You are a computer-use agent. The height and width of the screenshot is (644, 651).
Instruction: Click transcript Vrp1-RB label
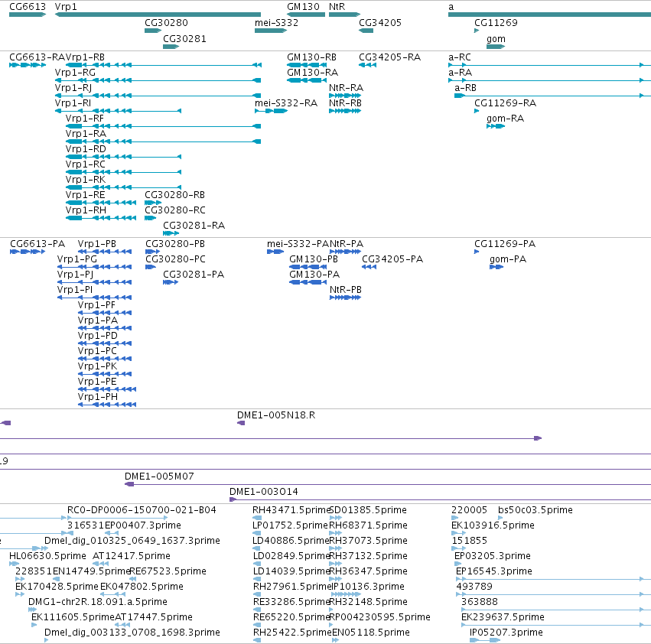85,57
